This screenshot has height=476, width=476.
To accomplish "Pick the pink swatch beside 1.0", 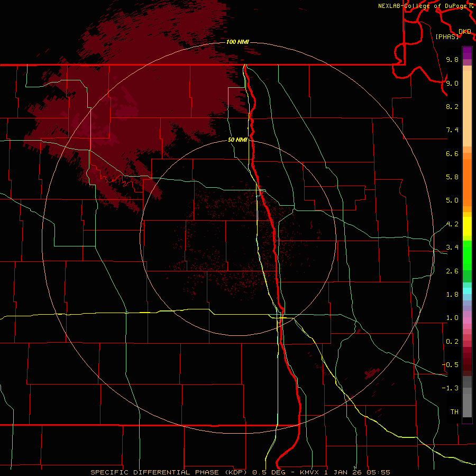I will click(467, 321).
